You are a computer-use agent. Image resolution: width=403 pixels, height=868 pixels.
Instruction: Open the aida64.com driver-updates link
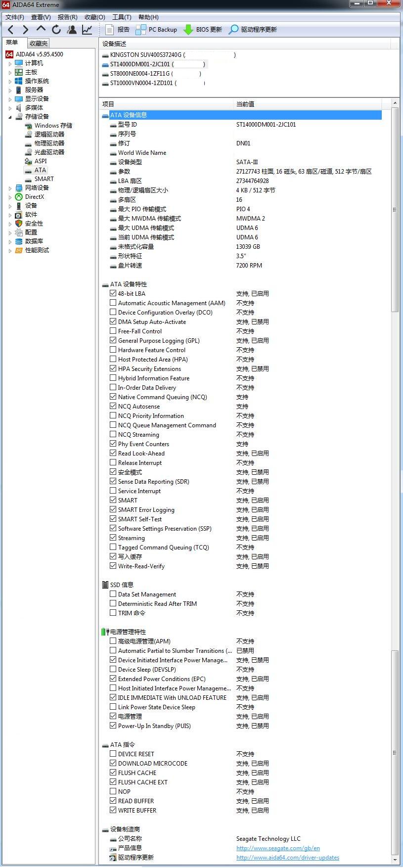coord(287,857)
